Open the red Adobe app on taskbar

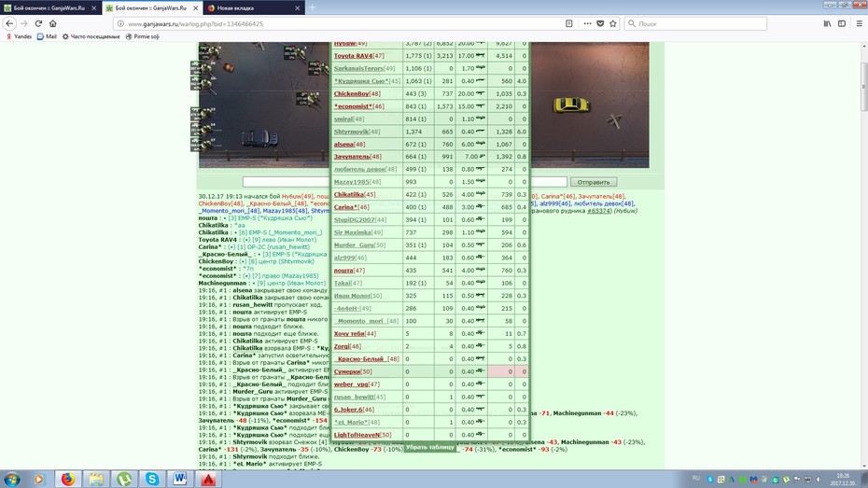208,479
